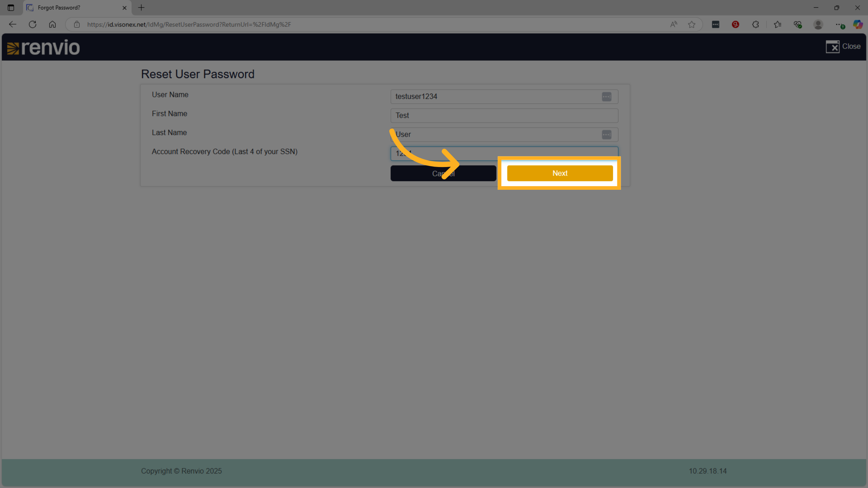
Task: Open the password manager extension icon
Action: 715,25
